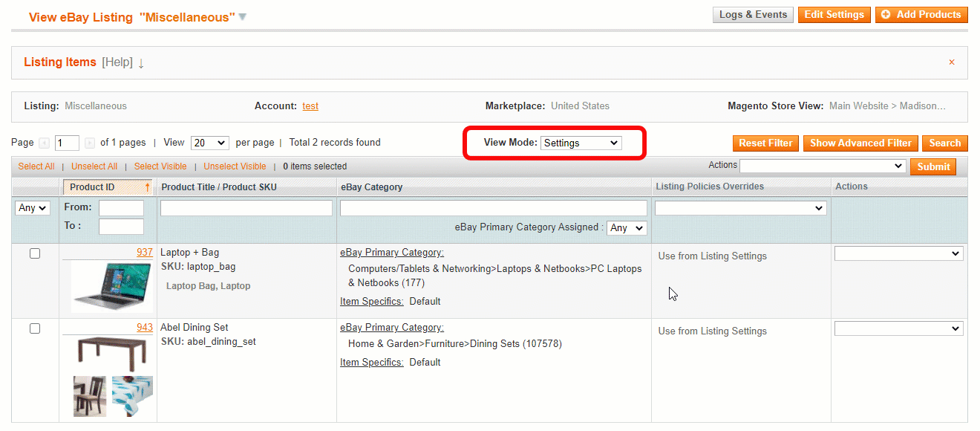Check the checkbox for Laptop + Bag row
980x431 pixels.
(x=34, y=253)
